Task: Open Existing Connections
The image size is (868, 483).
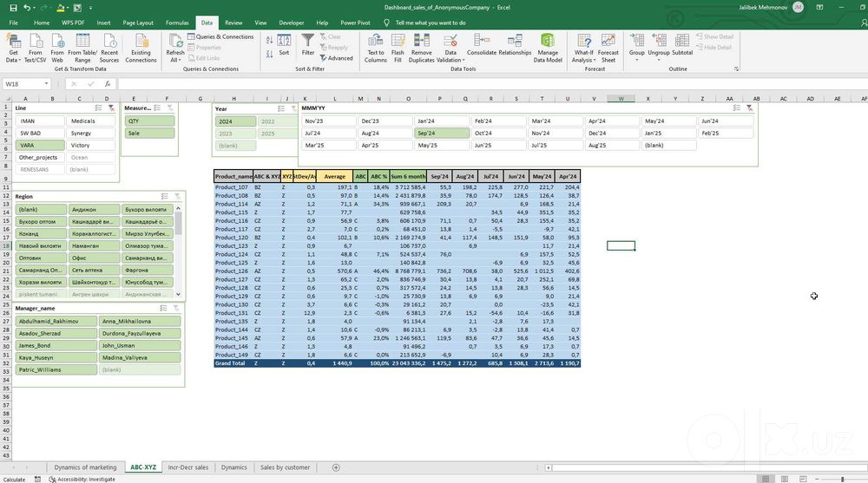Action: tap(141, 48)
